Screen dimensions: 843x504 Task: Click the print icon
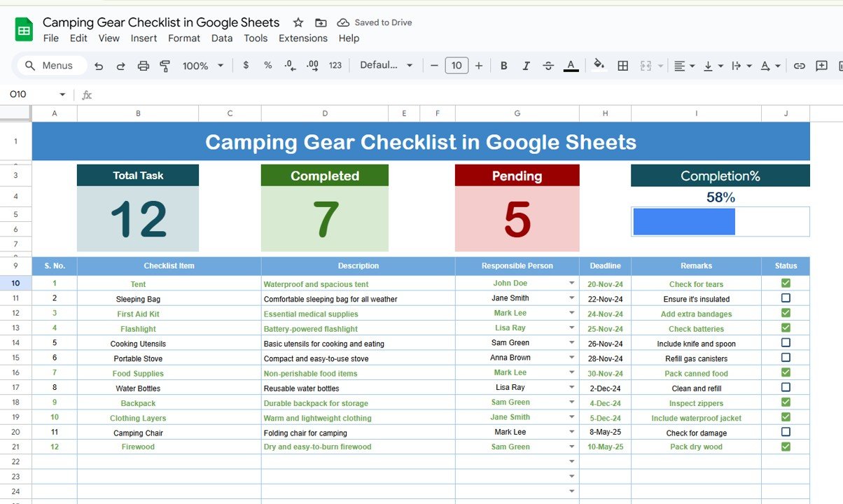[x=144, y=66]
